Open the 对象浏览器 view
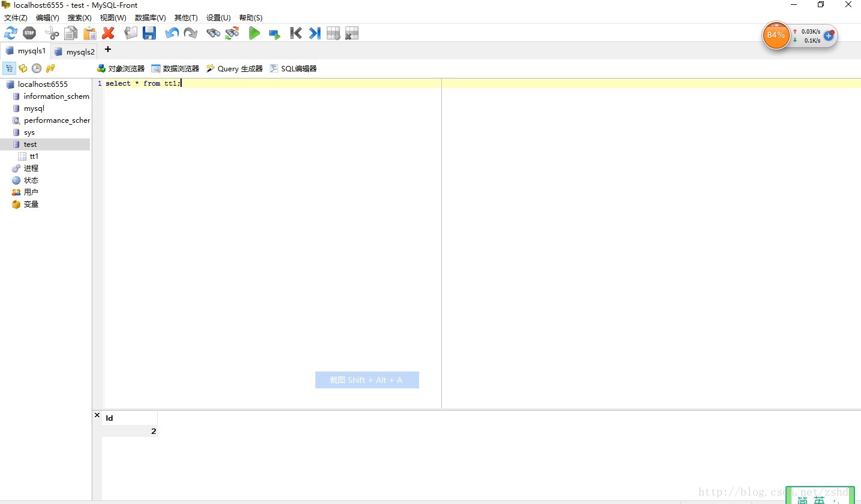Image resolution: width=861 pixels, height=504 pixels. point(121,68)
